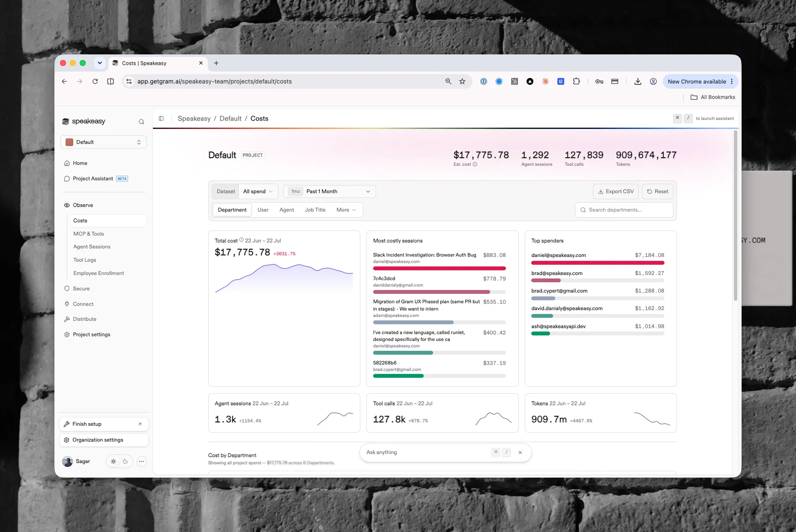Select the User tab
This screenshot has width=796, height=532.
[x=263, y=210]
